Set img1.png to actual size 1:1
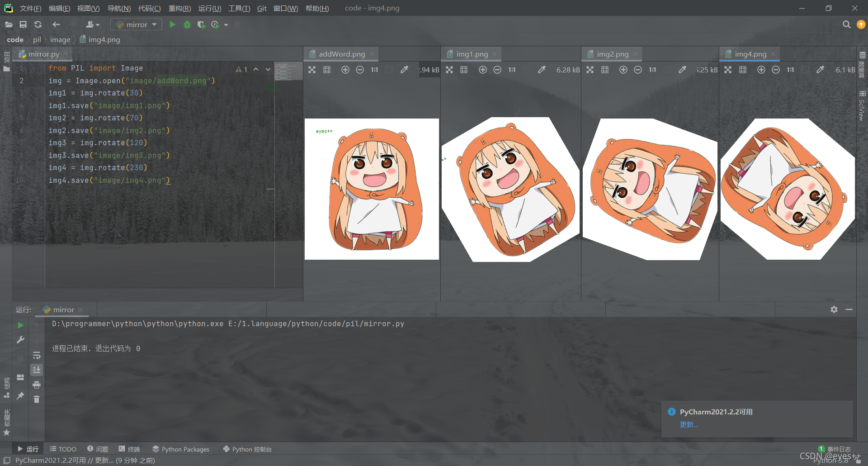The height and width of the screenshot is (466, 868). [512, 70]
